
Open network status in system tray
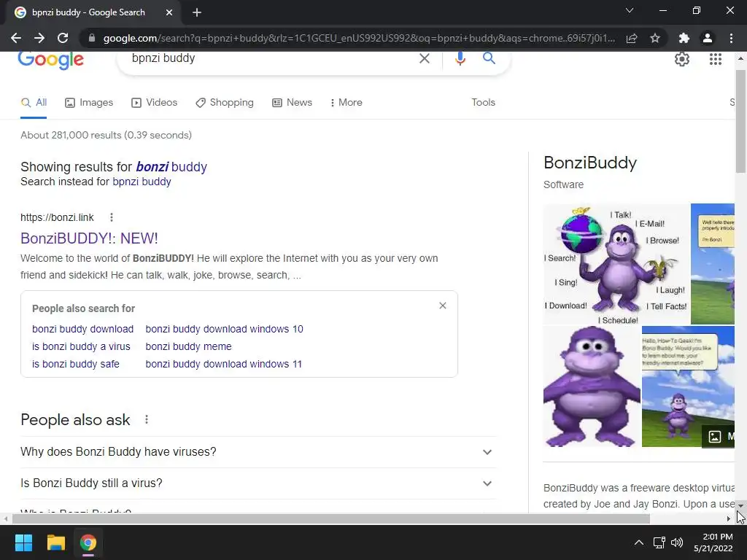(x=659, y=542)
